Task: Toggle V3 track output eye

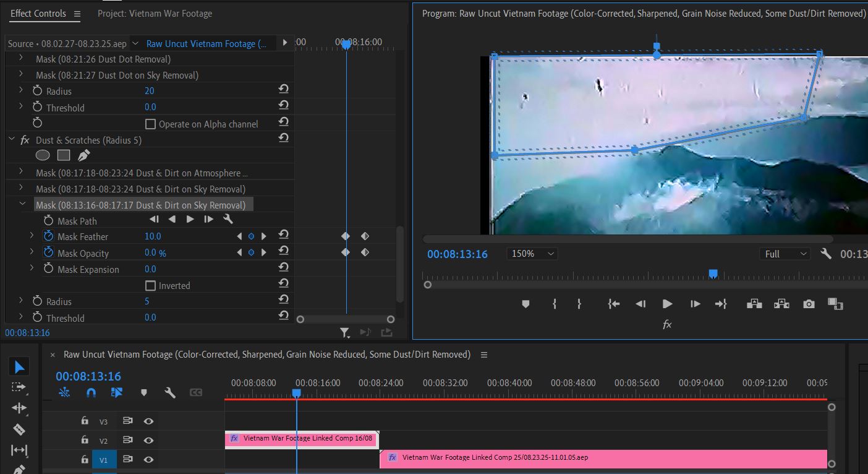Action: tap(148, 421)
